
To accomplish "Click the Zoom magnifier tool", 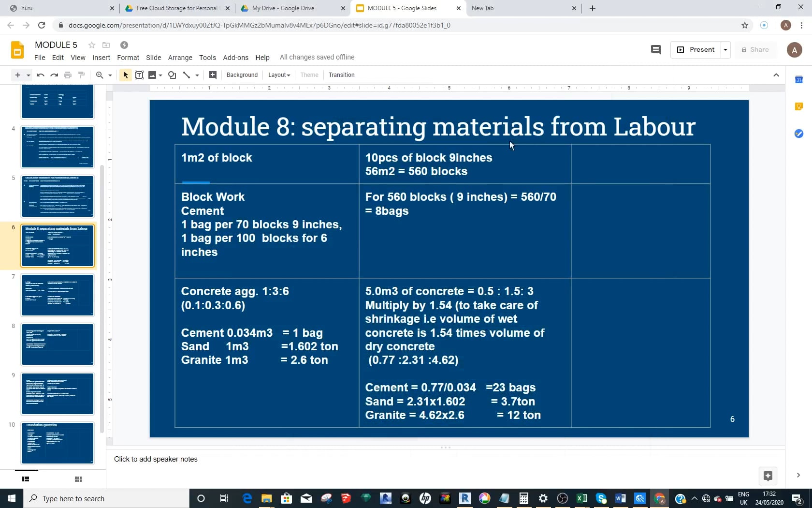I will pos(100,75).
